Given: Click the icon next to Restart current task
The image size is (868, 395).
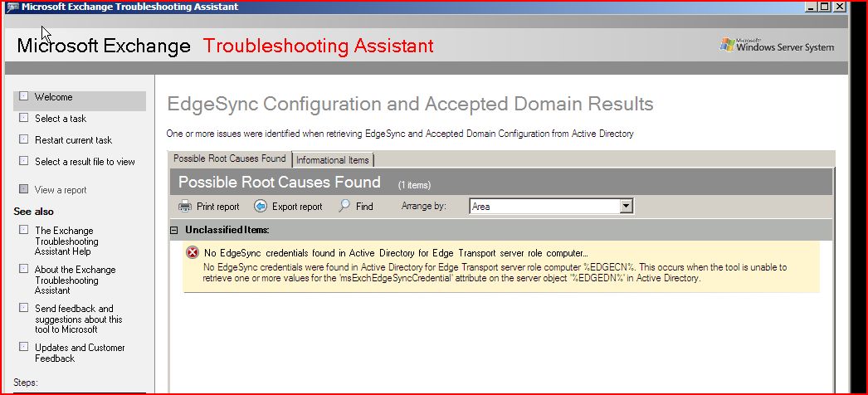Looking at the screenshot, I should point(23,140).
